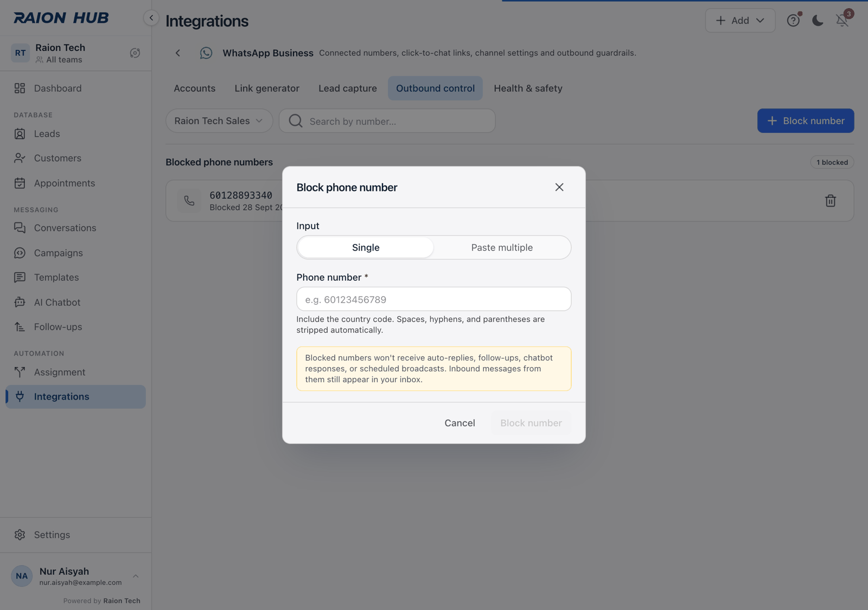Screen dimensions: 868x610
Task: Open the help question mark icon
Action: [793, 21]
